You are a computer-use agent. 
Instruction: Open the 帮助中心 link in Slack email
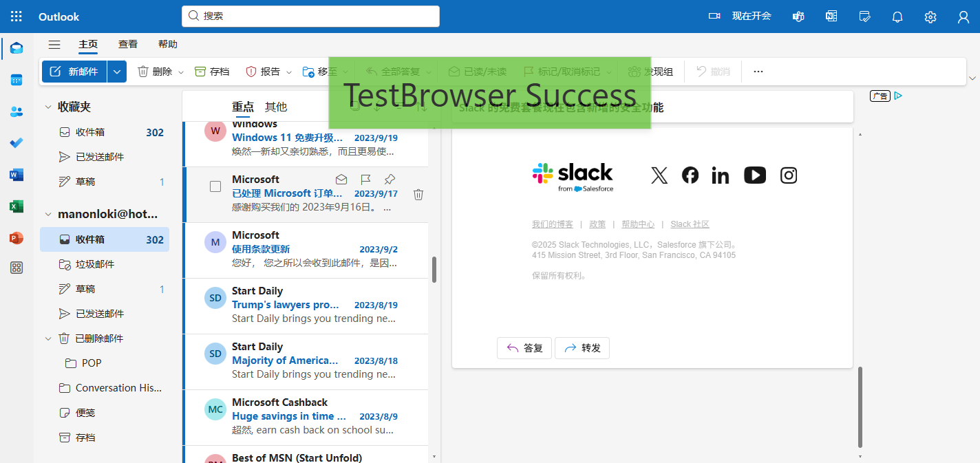coord(638,224)
